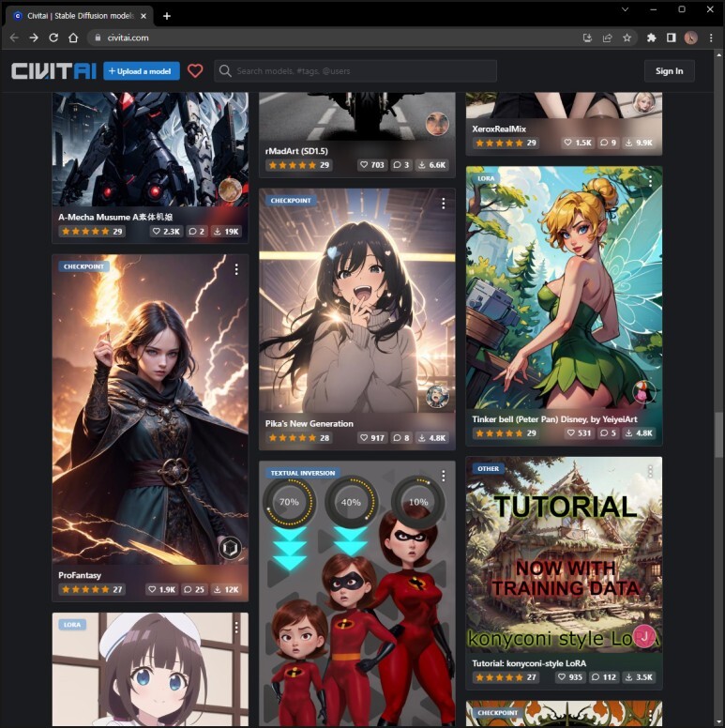Click the ProFantasy 25 comments badge
The width and height of the screenshot is (725, 728).
point(194,590)
